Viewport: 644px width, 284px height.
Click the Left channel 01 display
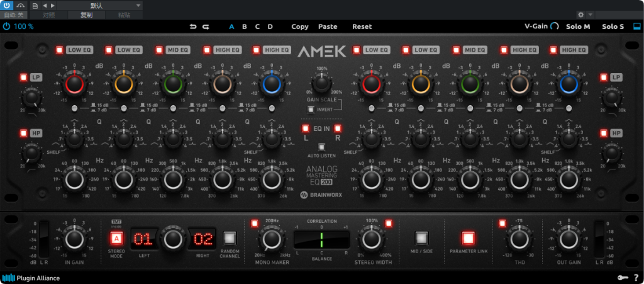(x=145, y=239)
